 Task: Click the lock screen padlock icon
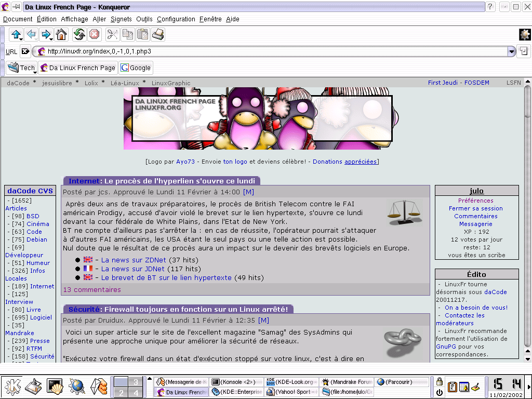point(440,381)
